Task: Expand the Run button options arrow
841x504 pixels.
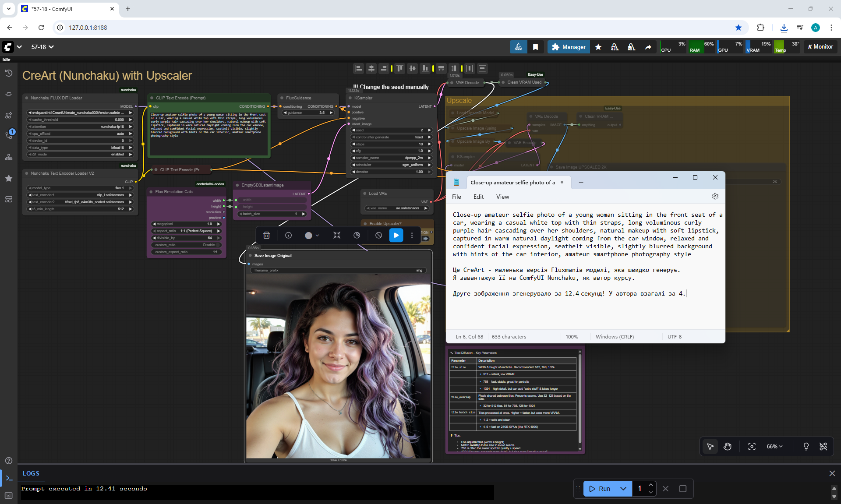Action: (623, 489)
